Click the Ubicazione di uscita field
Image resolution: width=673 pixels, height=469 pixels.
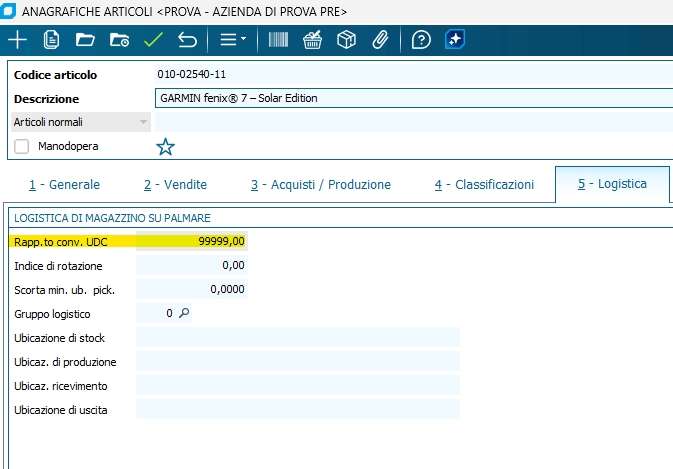[x=298, y=409]
